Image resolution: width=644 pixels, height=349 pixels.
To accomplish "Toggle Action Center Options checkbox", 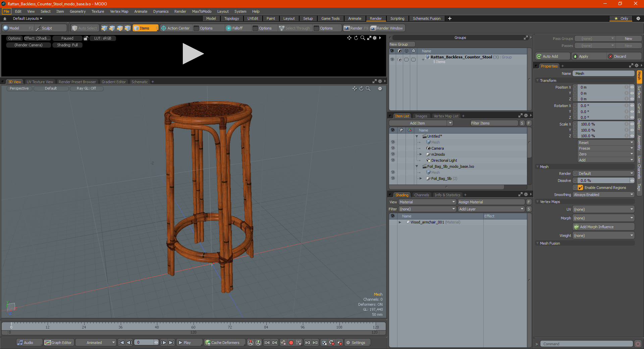I will point(197,28).
